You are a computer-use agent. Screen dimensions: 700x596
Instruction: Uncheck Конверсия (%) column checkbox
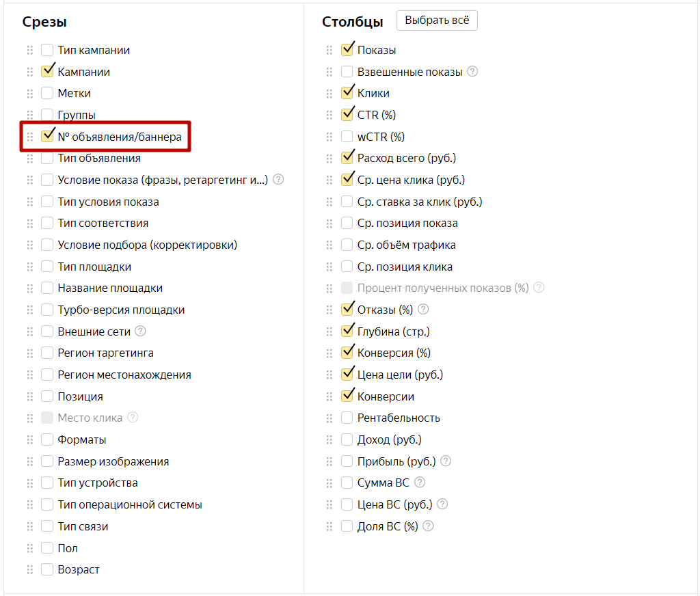coord(347,353)
